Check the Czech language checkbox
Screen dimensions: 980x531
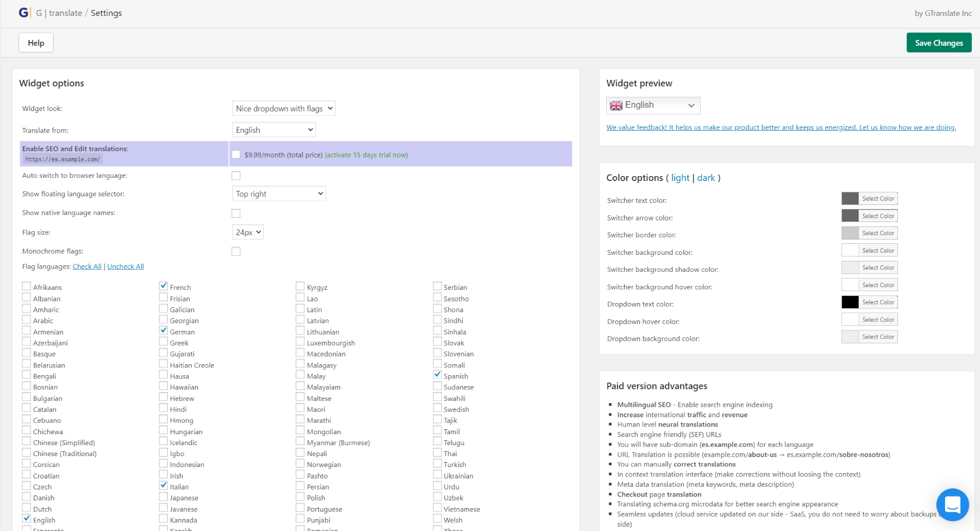click(x=26, y=485)
